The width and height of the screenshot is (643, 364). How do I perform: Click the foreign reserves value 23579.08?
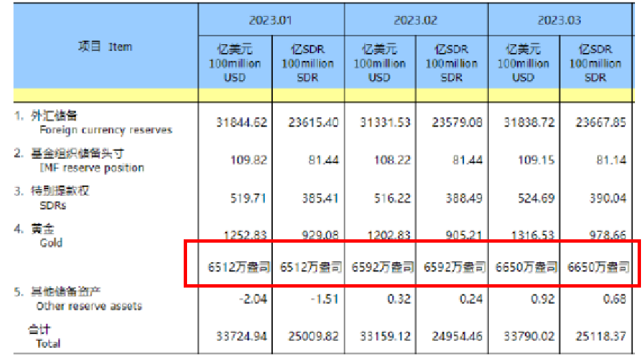(x=457, y=122)
